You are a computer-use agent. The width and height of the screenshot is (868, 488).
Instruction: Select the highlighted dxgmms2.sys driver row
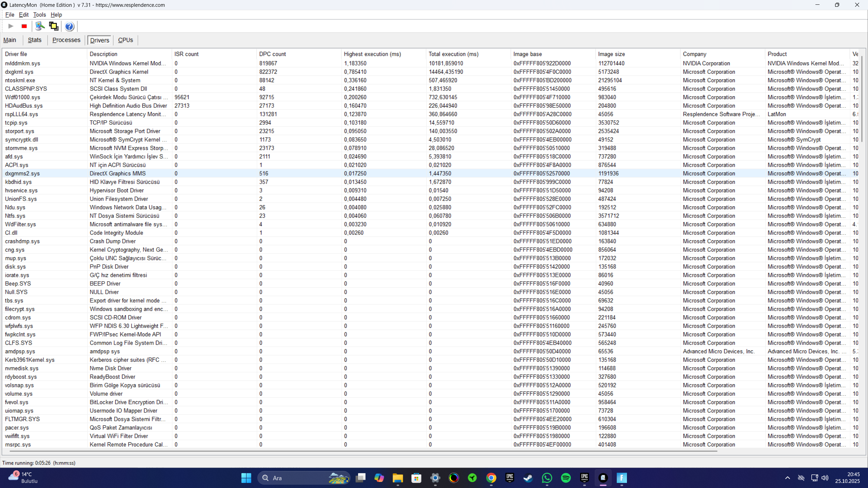tap(431, 174)
